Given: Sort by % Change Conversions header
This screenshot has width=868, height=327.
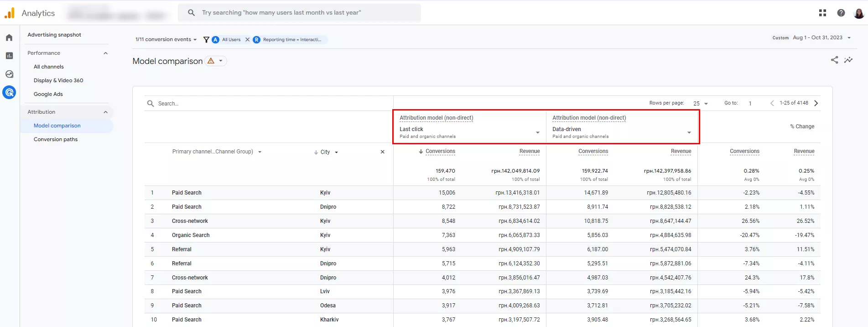Looking at the screenshot, I should [744, 151].
